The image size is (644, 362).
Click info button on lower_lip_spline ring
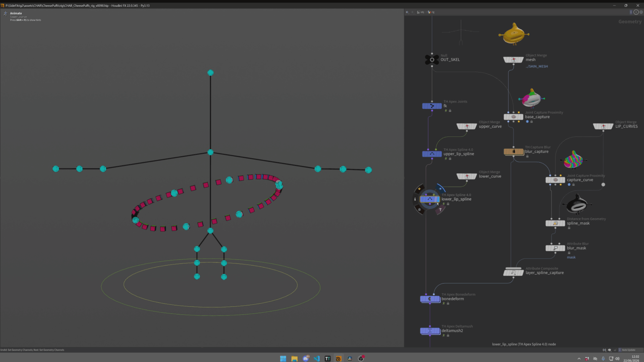tap(415, 199)
